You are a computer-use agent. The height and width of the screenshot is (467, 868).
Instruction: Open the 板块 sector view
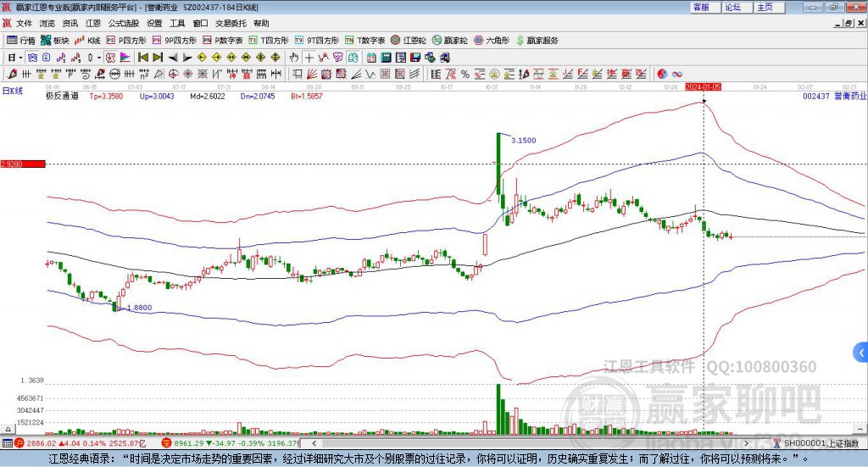coord(54,41)
